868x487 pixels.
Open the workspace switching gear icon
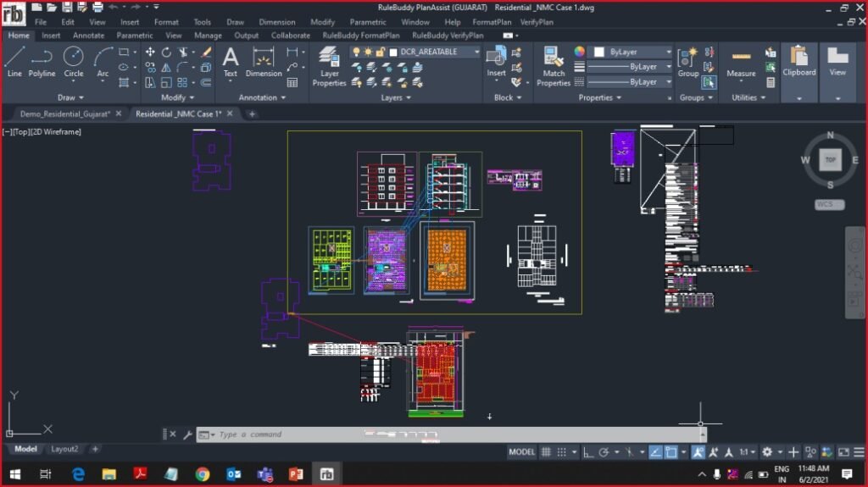[x=766, y=452]
